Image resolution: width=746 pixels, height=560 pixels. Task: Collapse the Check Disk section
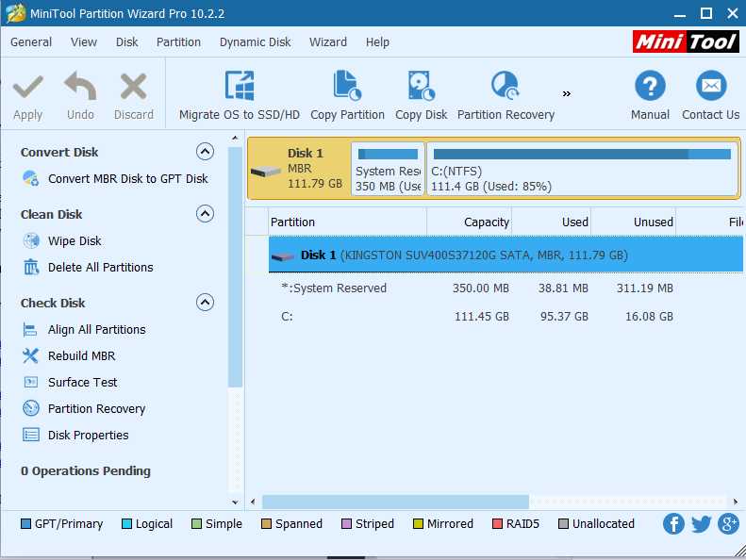205,302
